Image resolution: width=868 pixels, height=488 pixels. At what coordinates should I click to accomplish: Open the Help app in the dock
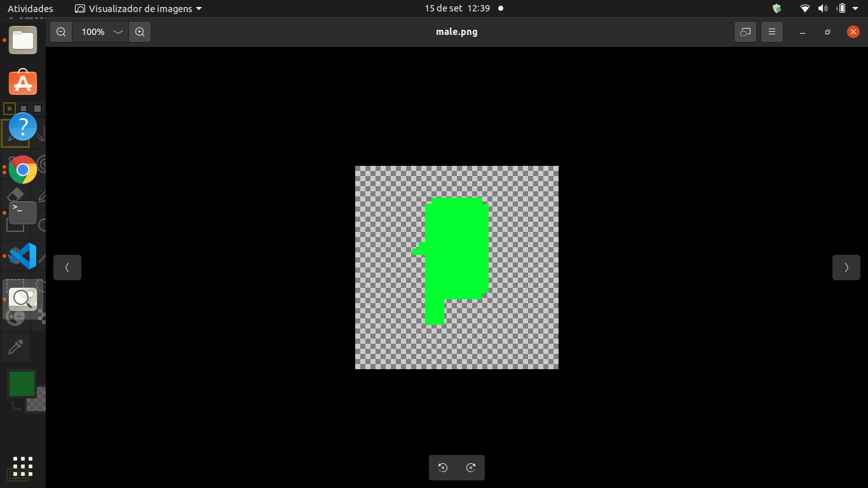(23, 126)
